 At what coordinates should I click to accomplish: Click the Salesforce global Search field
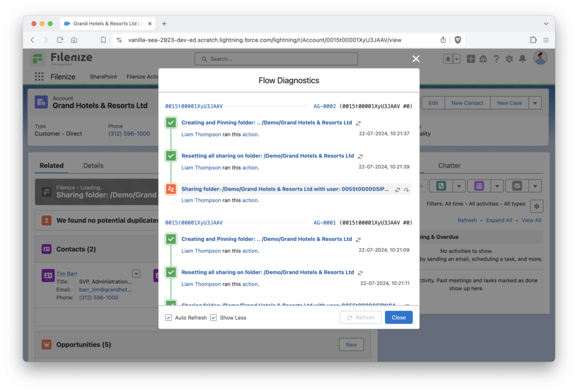[276, 59]
